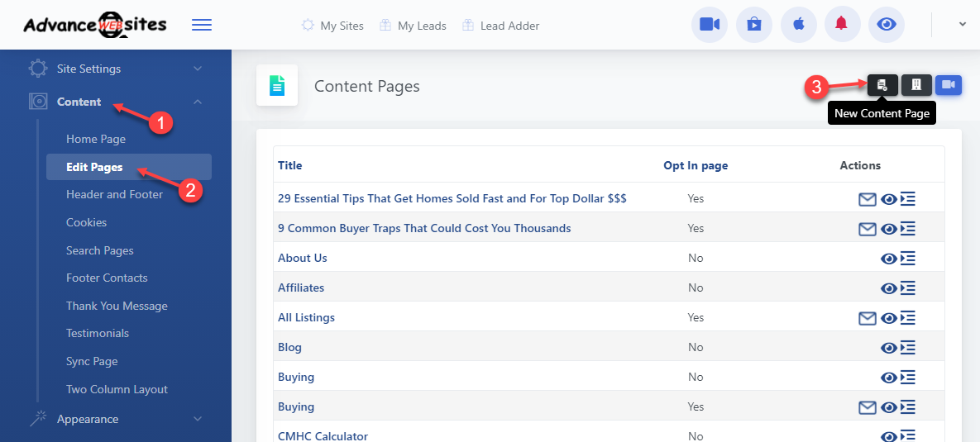Click the building icon button in the header

click(916, 85)
